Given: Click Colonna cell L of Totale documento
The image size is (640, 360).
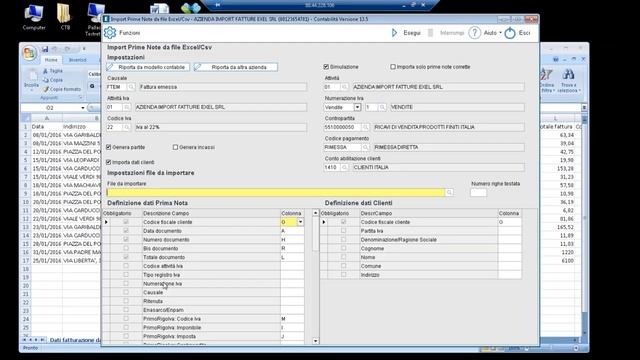Looking at the screenshot, I should click(x=292, y=257).
